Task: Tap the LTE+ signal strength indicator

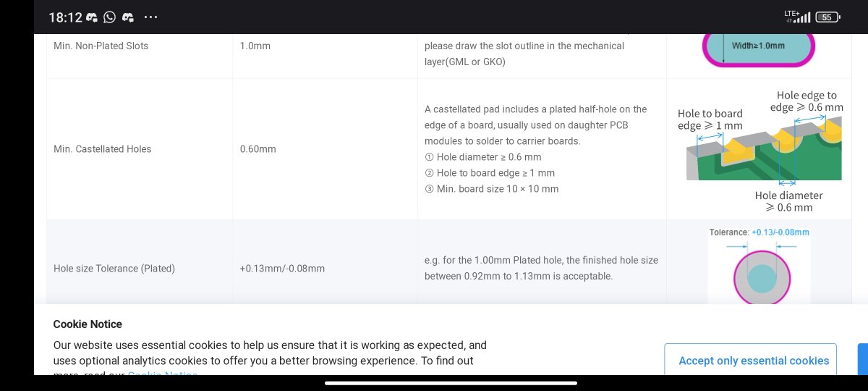Action: [798, 16]
